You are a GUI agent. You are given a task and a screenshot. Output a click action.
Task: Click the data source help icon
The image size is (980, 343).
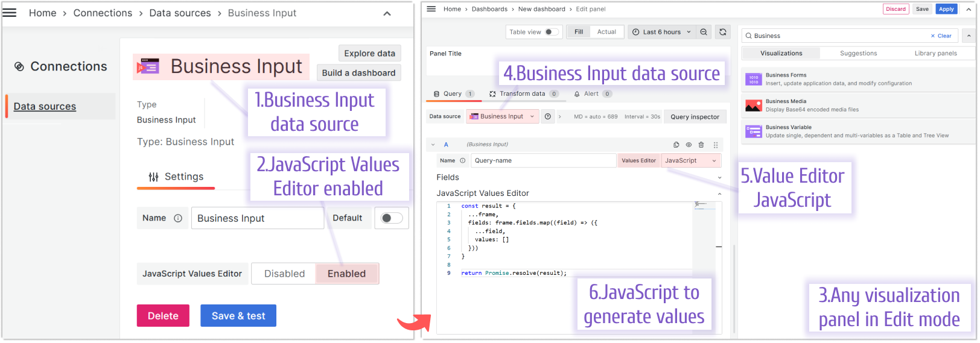(548, 116)
